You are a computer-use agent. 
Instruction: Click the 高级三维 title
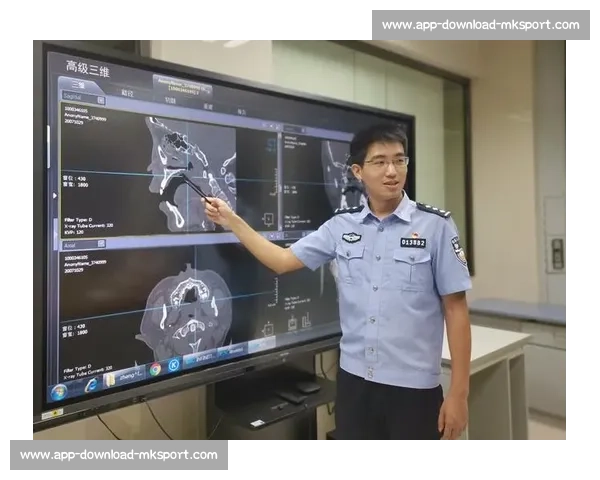coord(88,69)
